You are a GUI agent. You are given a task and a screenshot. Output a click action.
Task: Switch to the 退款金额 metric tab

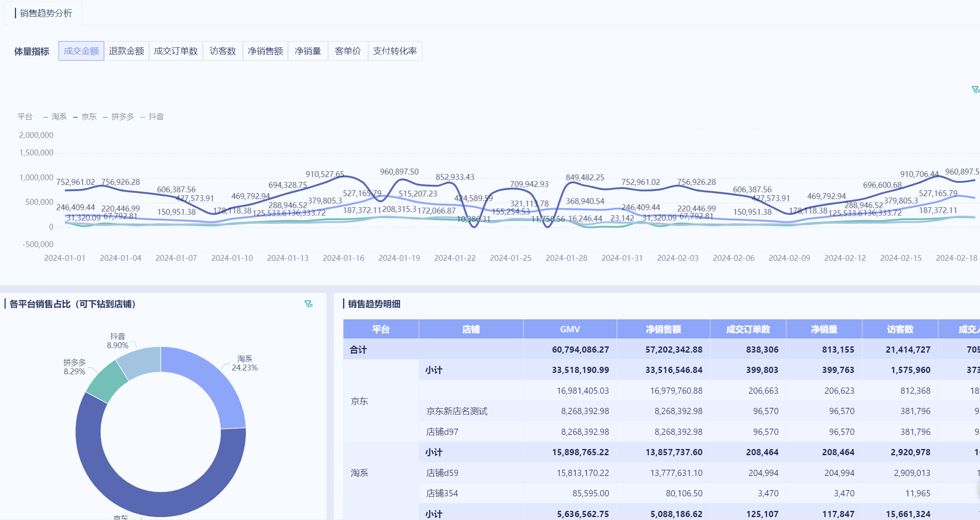coord(126,51)
